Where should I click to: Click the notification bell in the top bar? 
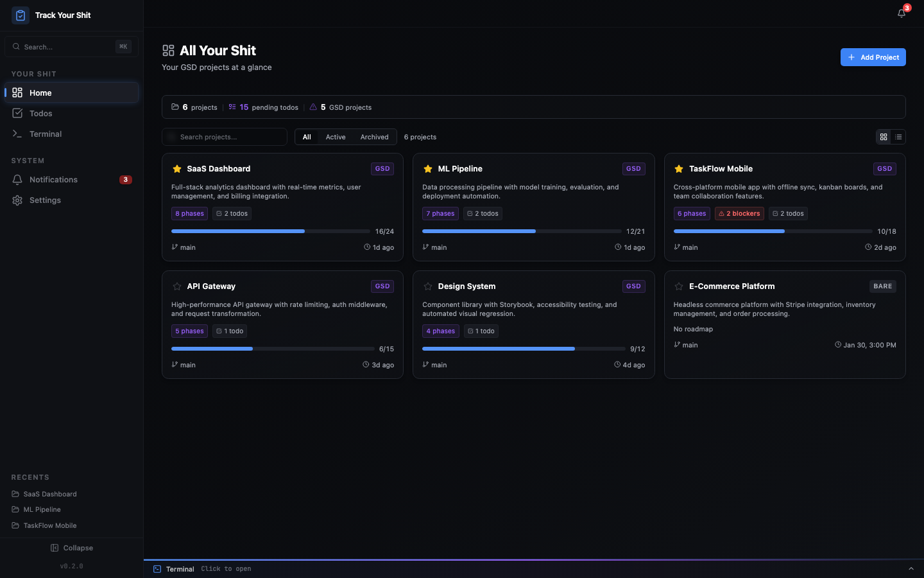[x=901, y=12]
